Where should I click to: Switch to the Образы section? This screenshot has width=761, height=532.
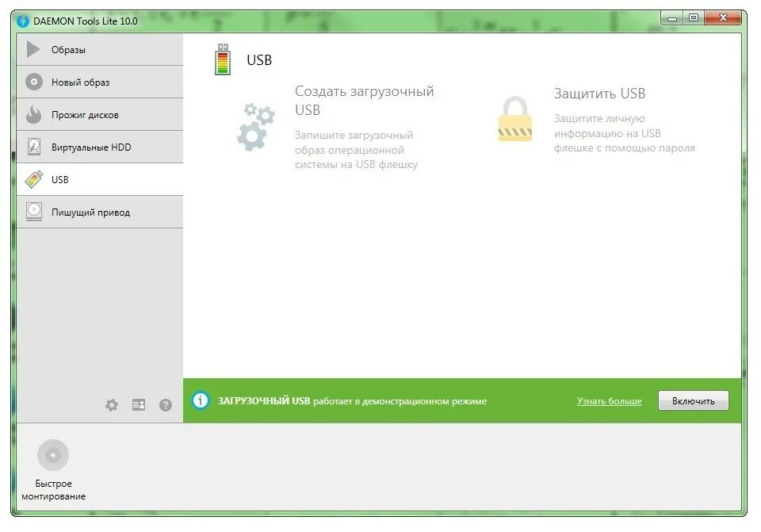[100, 49]
